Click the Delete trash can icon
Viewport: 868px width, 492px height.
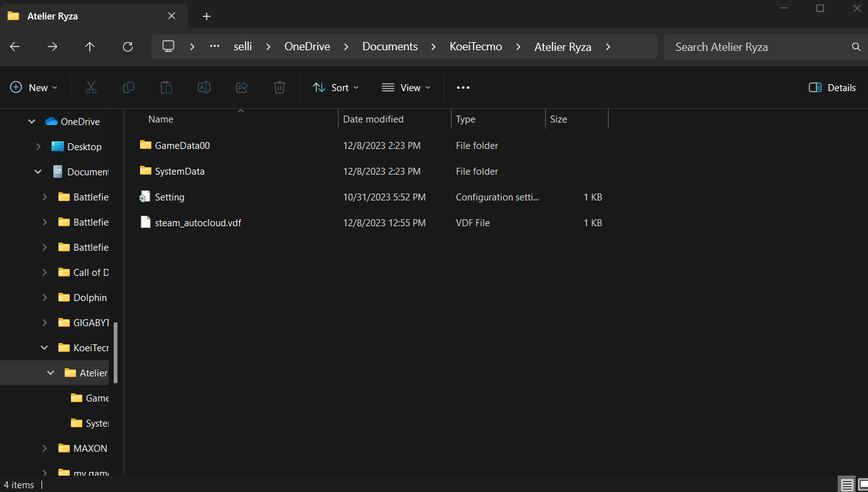279,87
